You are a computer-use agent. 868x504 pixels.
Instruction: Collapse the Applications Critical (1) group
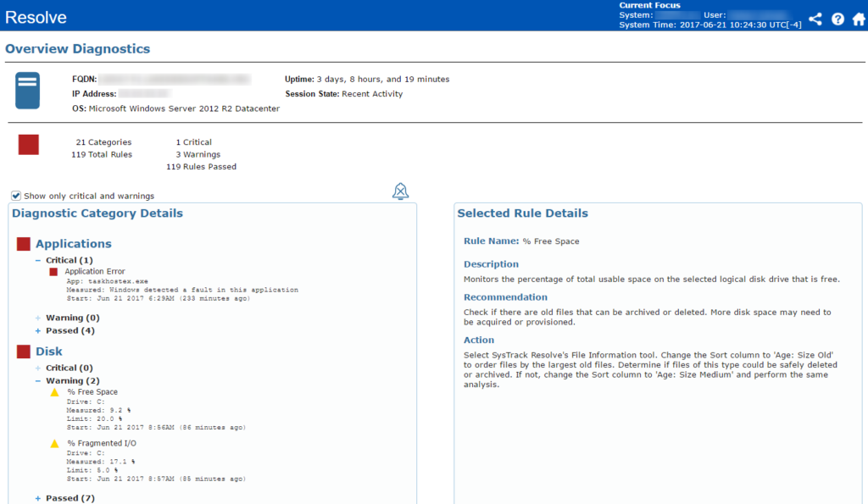(x=38, y=260)
